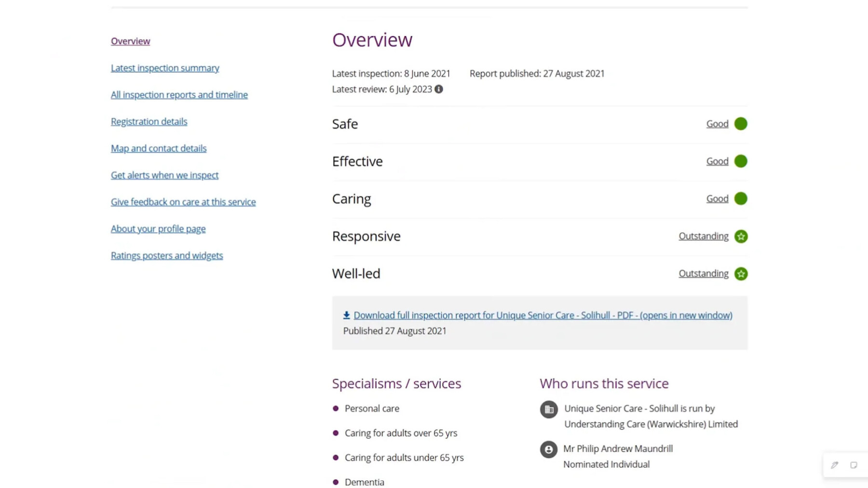
Task: Click the Good link in Safe row
Action: point(717,124)
